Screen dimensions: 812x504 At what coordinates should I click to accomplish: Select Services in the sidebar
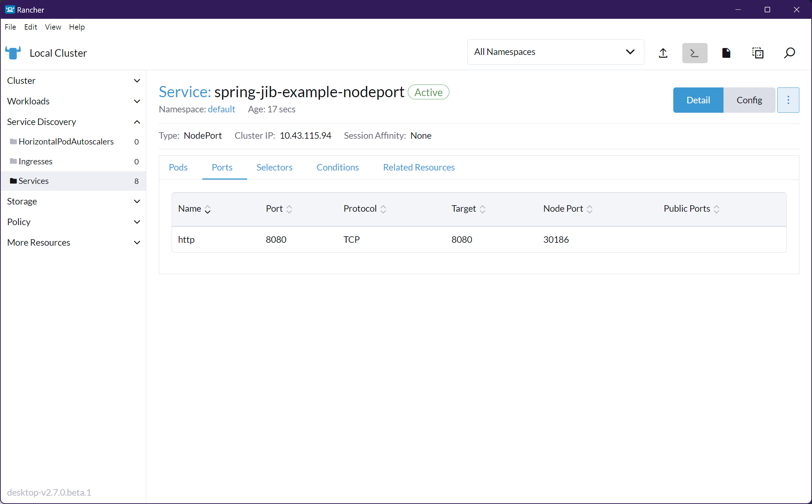coord(73,181)
